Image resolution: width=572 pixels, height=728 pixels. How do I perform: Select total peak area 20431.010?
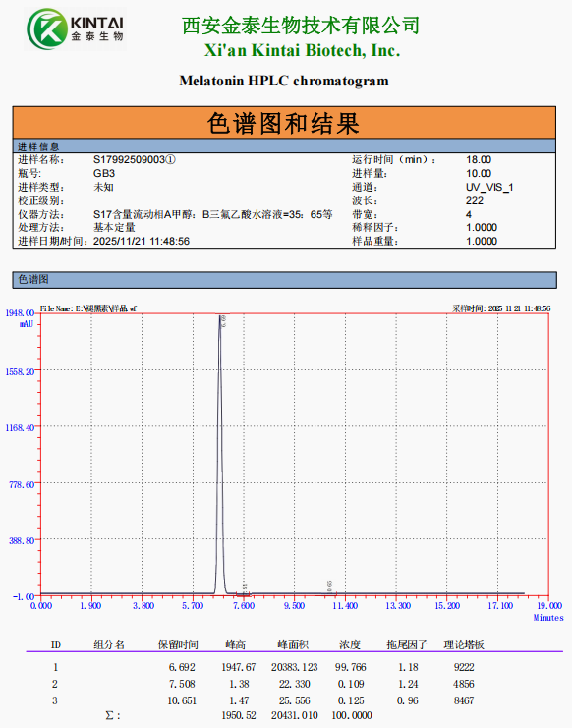tap(295, 716)
